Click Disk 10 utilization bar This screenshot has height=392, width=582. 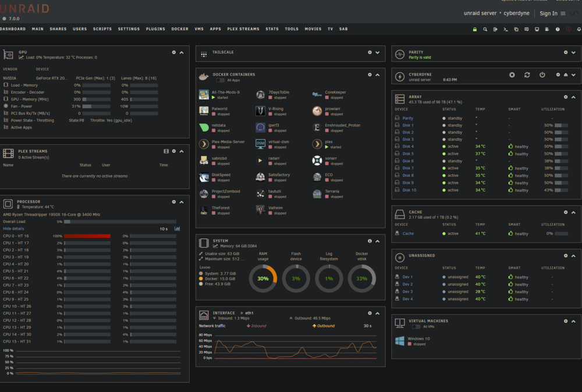pos(561,190)
